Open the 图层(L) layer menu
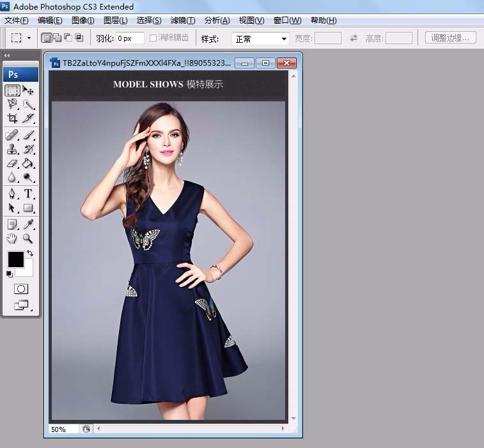Image resolution: width=484 pixels, height=448 pixels. [x=116, y=20]
